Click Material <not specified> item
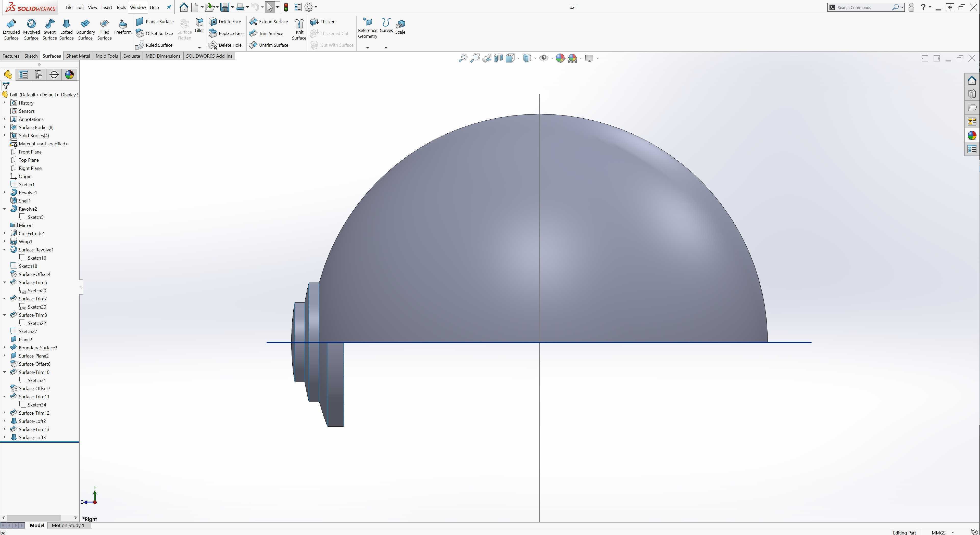The image size is (980, 535). (43, 144)
